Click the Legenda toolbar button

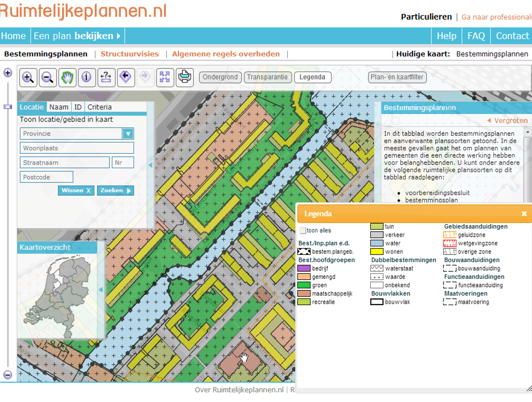pyautogui.click(x=313, y=77)
